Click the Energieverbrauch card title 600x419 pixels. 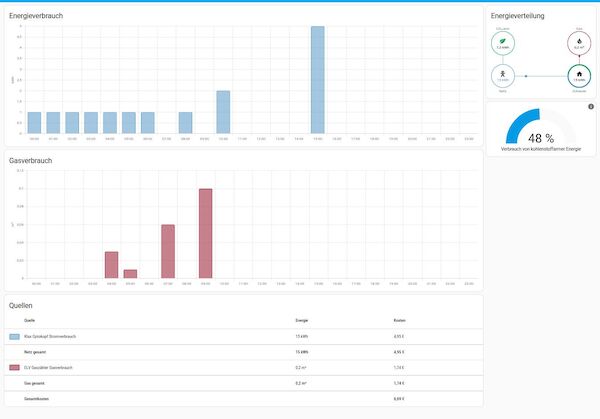tap(36, 16)
